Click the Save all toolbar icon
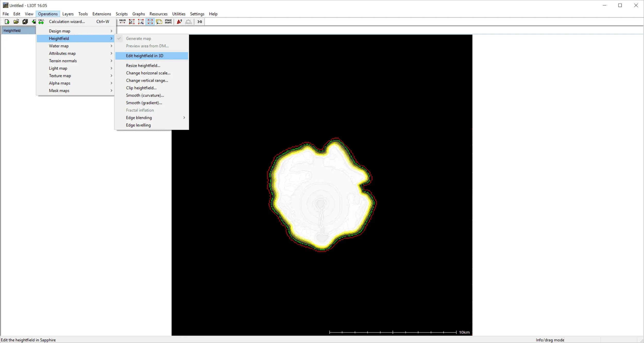Image resolution: width=644 pixels, height=343 pixels. pos(25,22)
